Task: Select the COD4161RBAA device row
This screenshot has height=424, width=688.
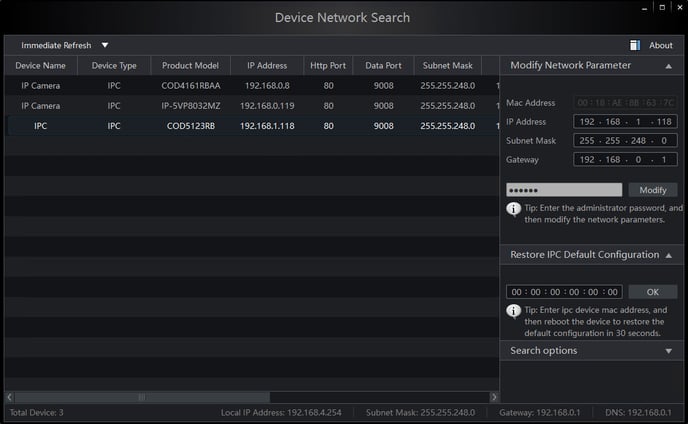Action: point(252,86)
